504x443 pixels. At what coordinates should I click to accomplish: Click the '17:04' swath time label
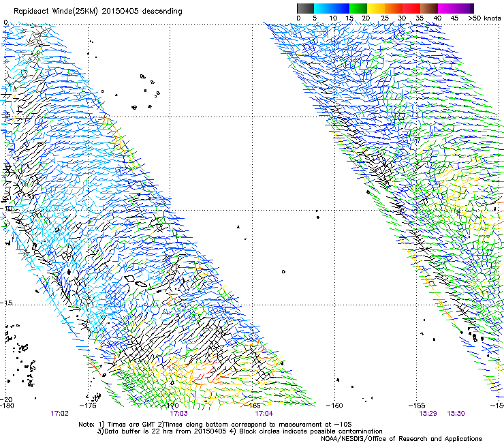click(x=264, y=414)
